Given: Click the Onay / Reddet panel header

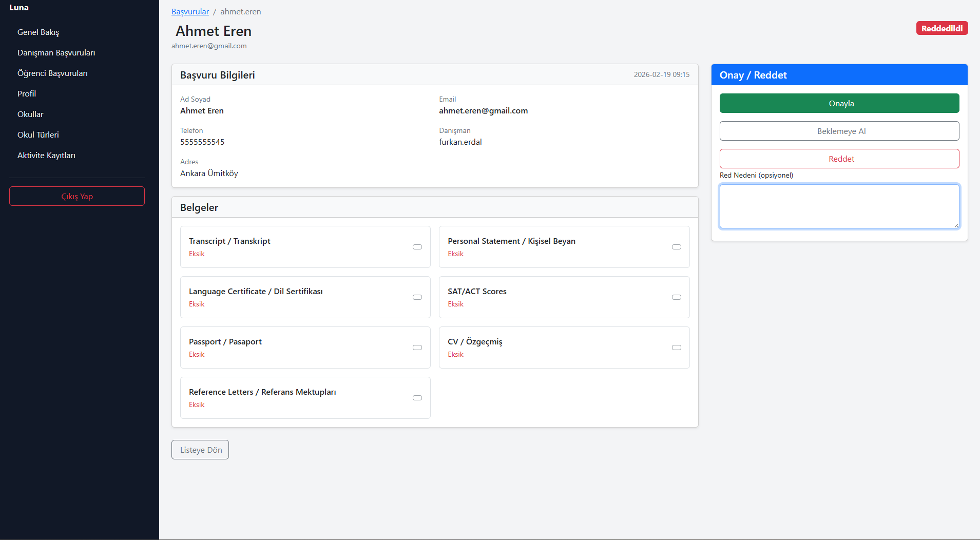Looking at the screenshot, I should coord(839,75).
